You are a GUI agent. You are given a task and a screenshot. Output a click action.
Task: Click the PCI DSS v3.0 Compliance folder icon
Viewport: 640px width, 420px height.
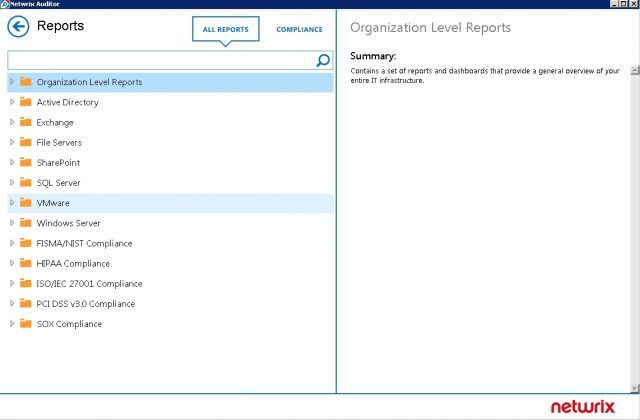tap(26, 303)
